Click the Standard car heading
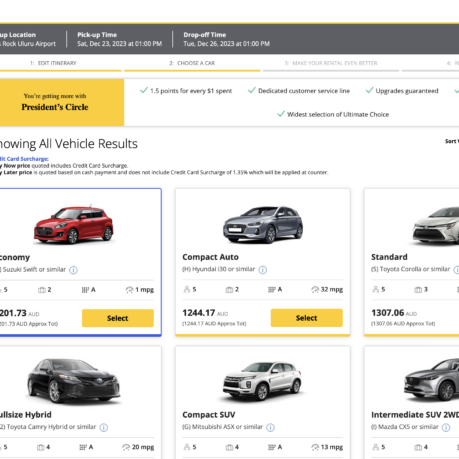The height and width of the screenshot is (459, 459). click(x=389, y=257)
